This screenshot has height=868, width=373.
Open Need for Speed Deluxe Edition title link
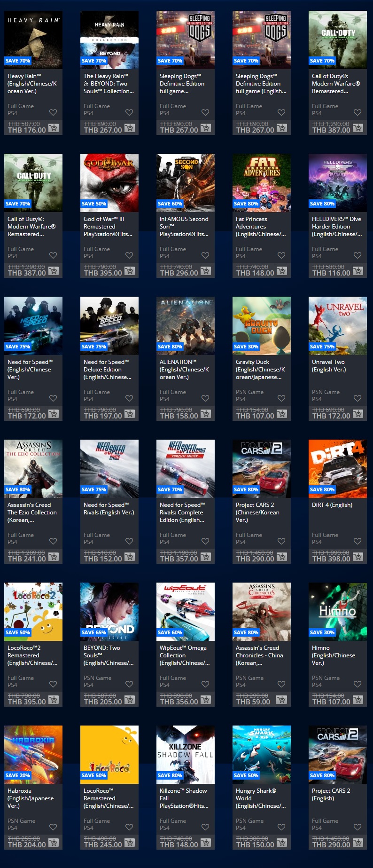(x=108, y=370)
